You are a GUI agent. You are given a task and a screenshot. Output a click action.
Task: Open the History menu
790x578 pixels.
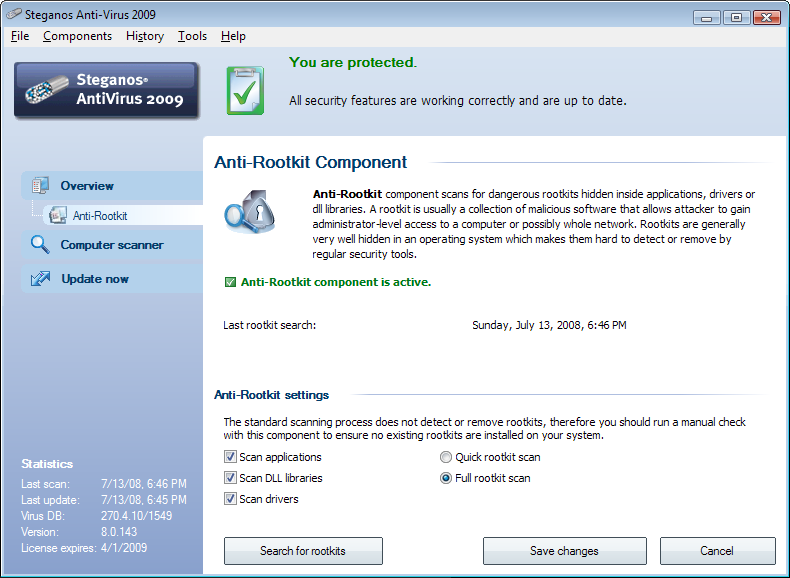click(x=145, y=36)
